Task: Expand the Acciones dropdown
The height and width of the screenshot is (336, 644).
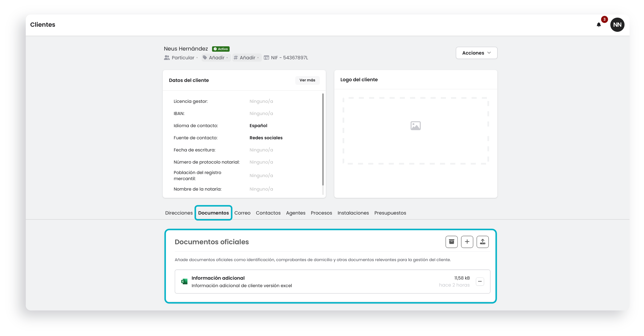Action: pyautogui.click(x=477, y=53)
